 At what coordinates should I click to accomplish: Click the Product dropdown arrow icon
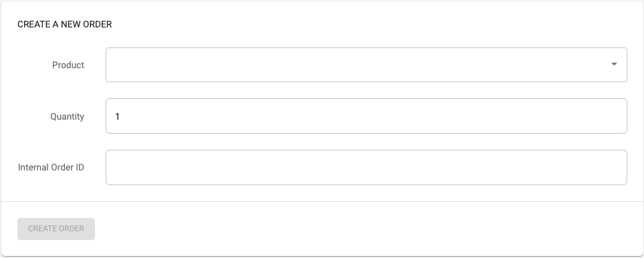614,64
